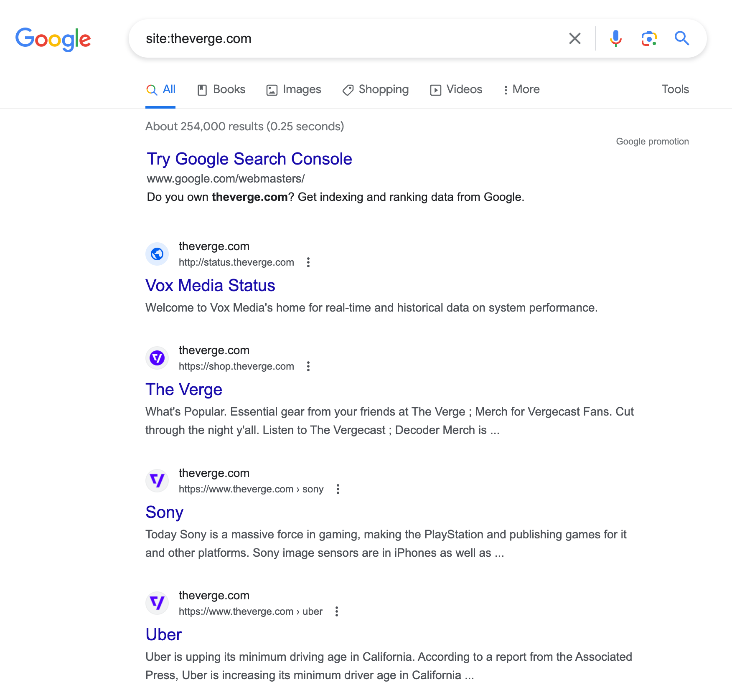Open Google Lens camera search
Viewport: 732px width, 700px height.
coord(648,38)
